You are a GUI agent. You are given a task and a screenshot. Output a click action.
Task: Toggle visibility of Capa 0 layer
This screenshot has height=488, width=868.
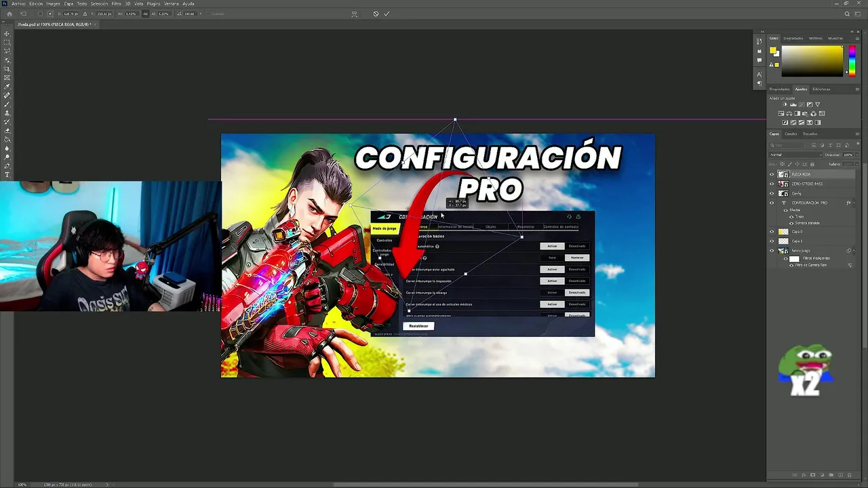pyautogui.click(x=772, y=232)
